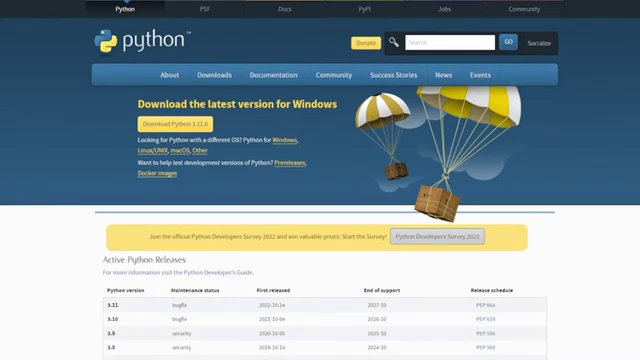
Task: Click the First released column header
Action: click(x=273, y=291)
